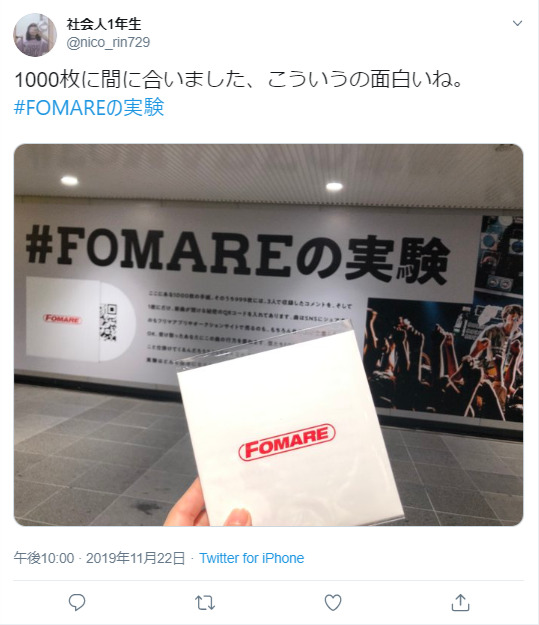The image size is (539, 625).
Task: Open the display name 社会人1年生
Action: pos(104,24)
